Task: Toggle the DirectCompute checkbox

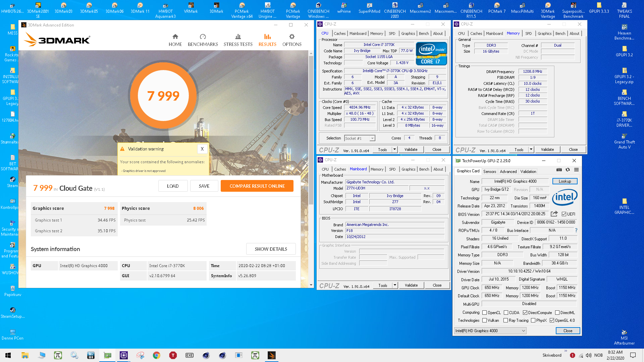Action: (x=525, y=313)
